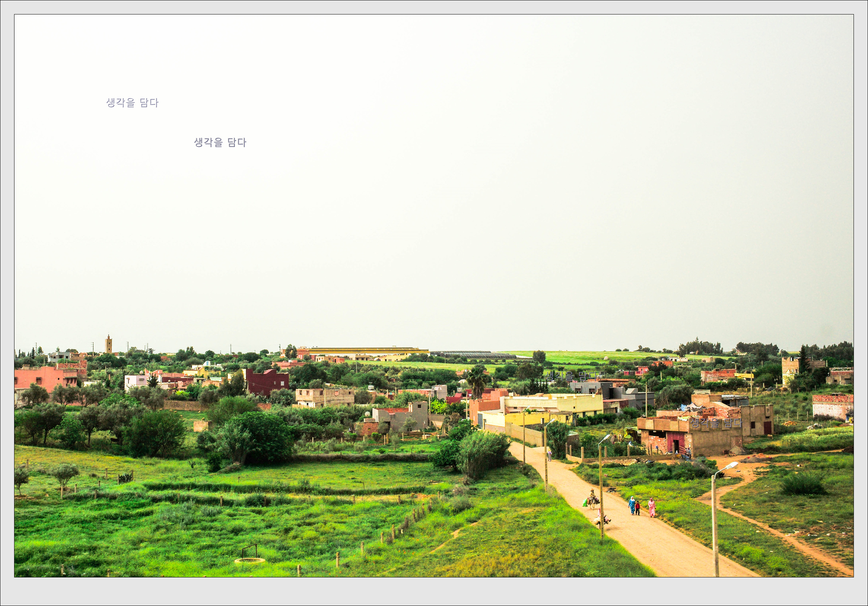868x606 pixels.
Task: Click the village landscape photograph
Action: [434, 296]
